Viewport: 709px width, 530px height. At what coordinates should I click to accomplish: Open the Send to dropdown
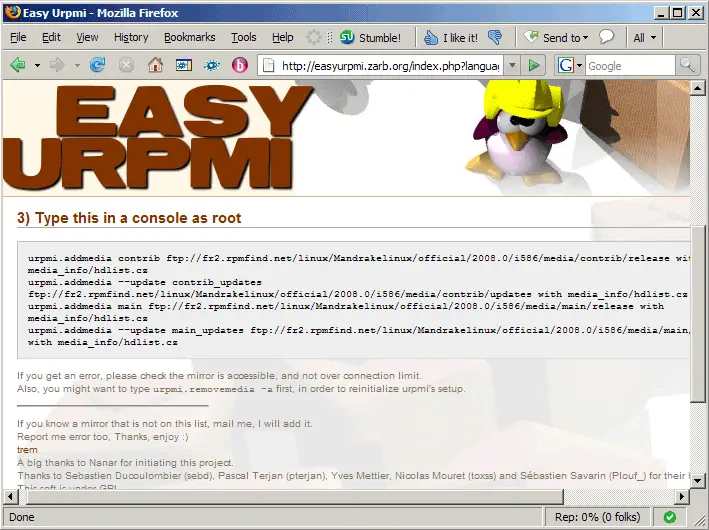[x=556, y=38]
